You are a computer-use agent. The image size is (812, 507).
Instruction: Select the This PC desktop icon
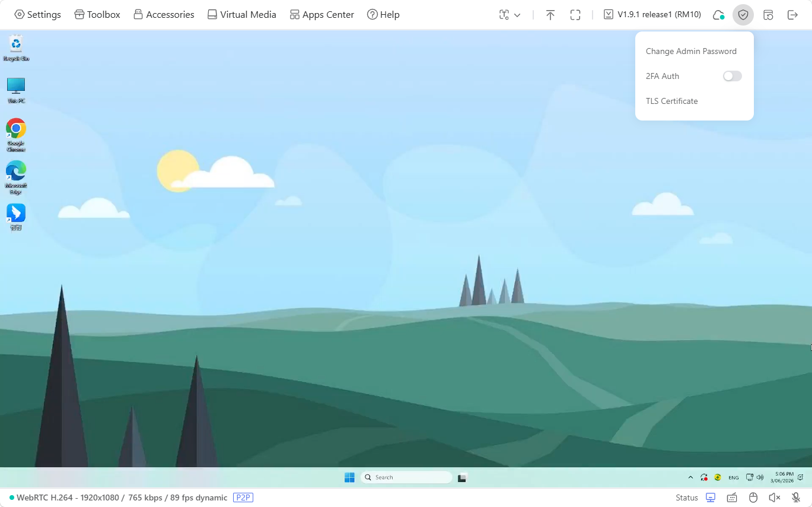coord(16,90)
